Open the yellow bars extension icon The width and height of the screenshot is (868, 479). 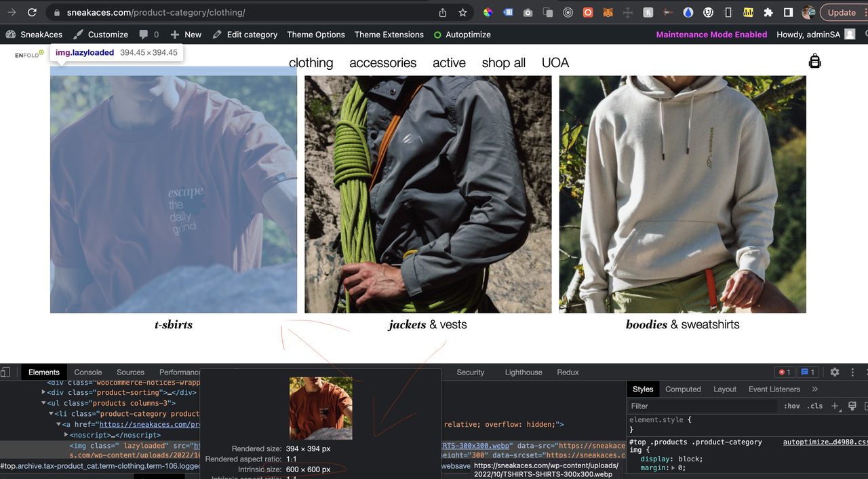coord(749,12)
